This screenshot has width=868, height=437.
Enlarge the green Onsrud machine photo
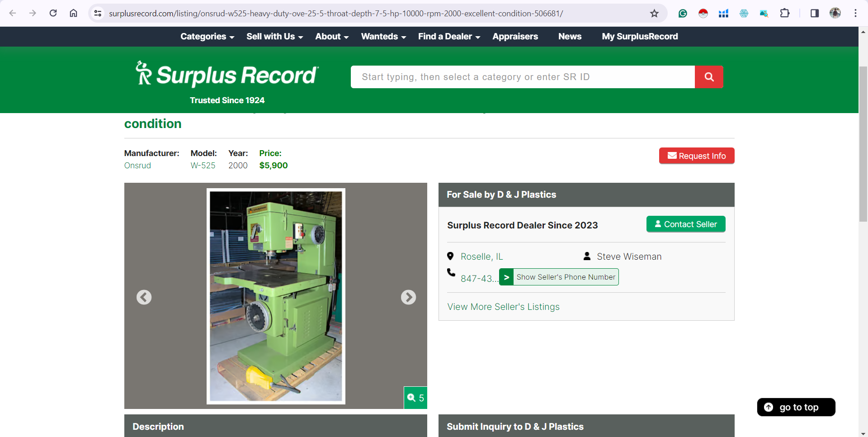tap(276, 296)
